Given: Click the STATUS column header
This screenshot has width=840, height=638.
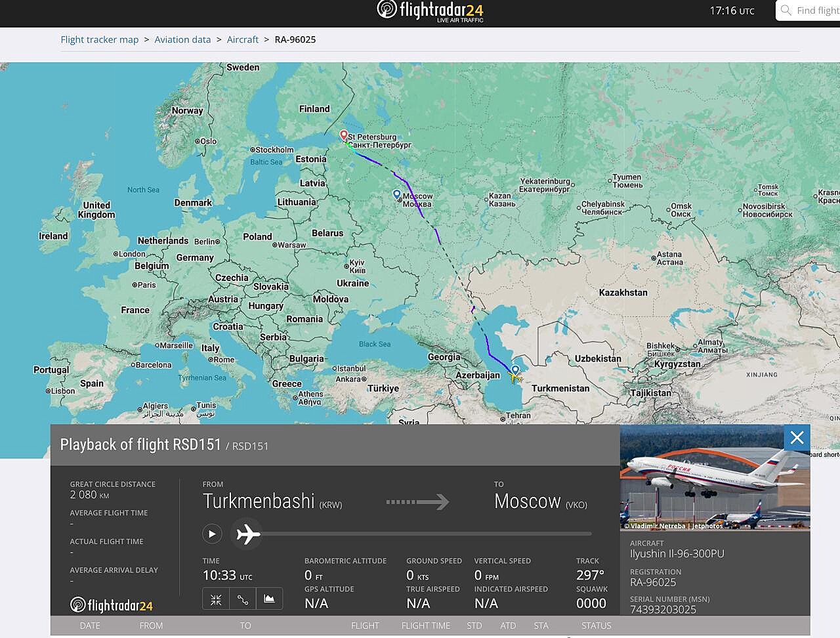Looking at the screenshot, I should click(596, 626).
